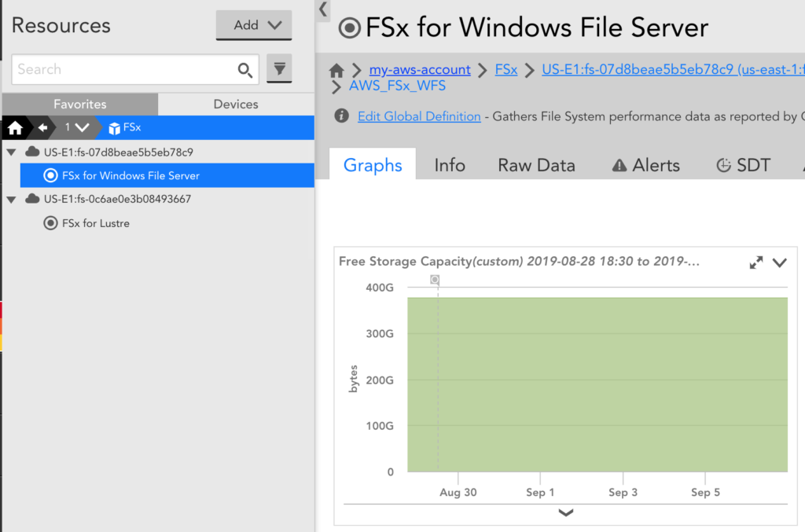Click the Sep 3 axis label

tap(623, 492)
